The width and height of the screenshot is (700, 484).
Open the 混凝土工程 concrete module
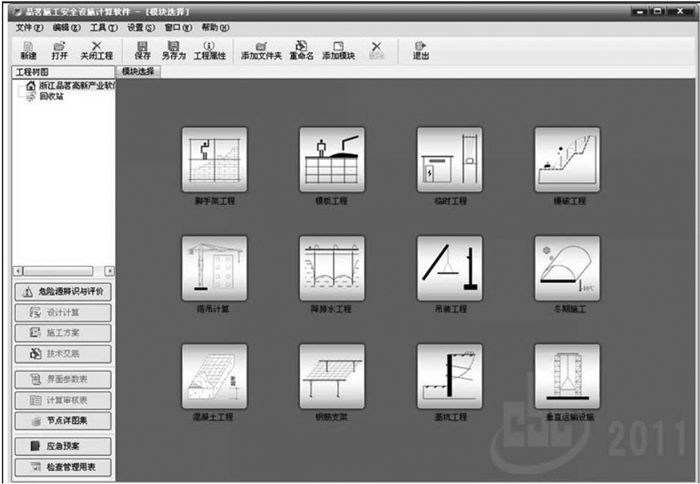pyautogui.click(x=213, y=376)
